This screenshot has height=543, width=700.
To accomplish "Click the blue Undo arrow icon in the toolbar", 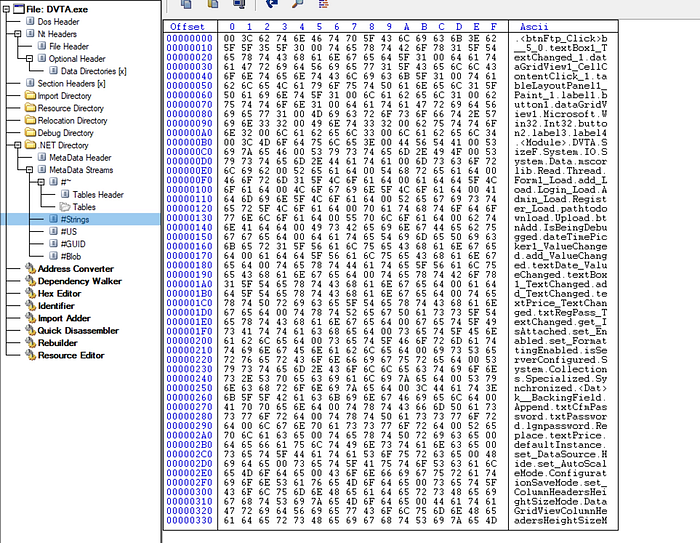I will pyautogui.click(x=271, y=4).
